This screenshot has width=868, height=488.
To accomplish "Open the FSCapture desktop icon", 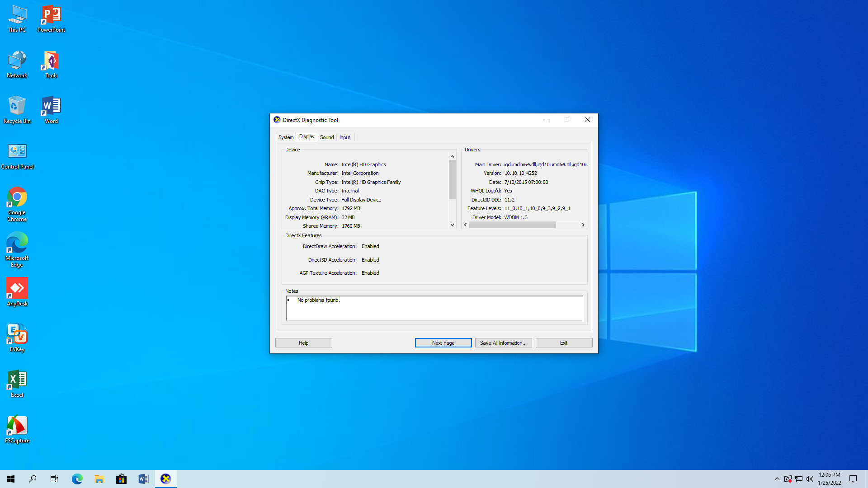I will click(x=17, y=429).
